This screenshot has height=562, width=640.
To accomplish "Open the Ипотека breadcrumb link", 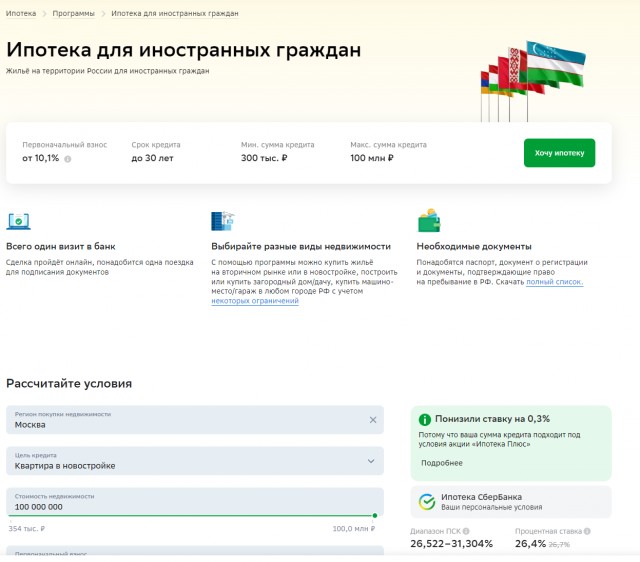I will [21, 13].
